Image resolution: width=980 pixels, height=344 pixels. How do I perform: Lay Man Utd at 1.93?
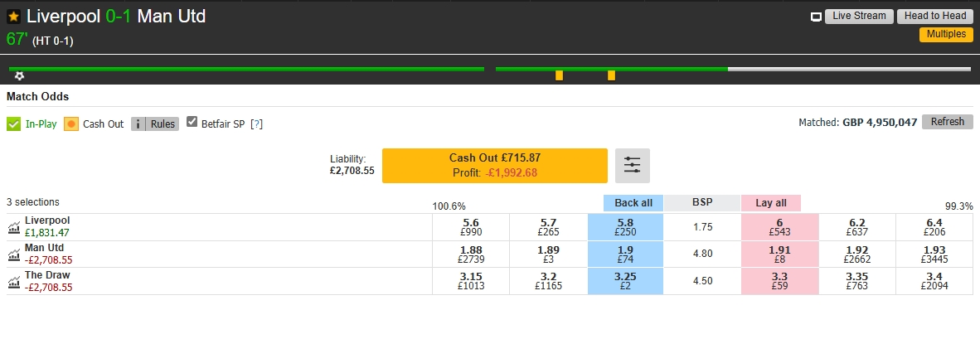tap(934, 254)
